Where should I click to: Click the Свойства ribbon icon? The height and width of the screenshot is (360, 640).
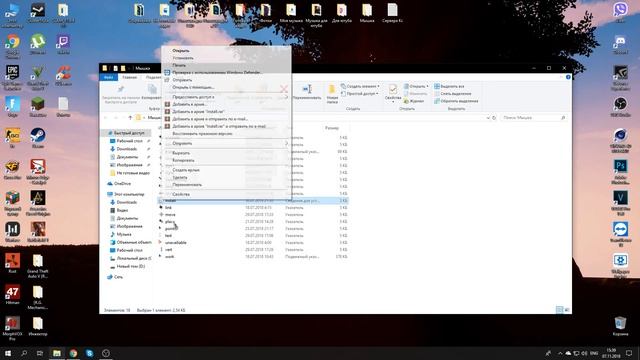click(393, 93)
